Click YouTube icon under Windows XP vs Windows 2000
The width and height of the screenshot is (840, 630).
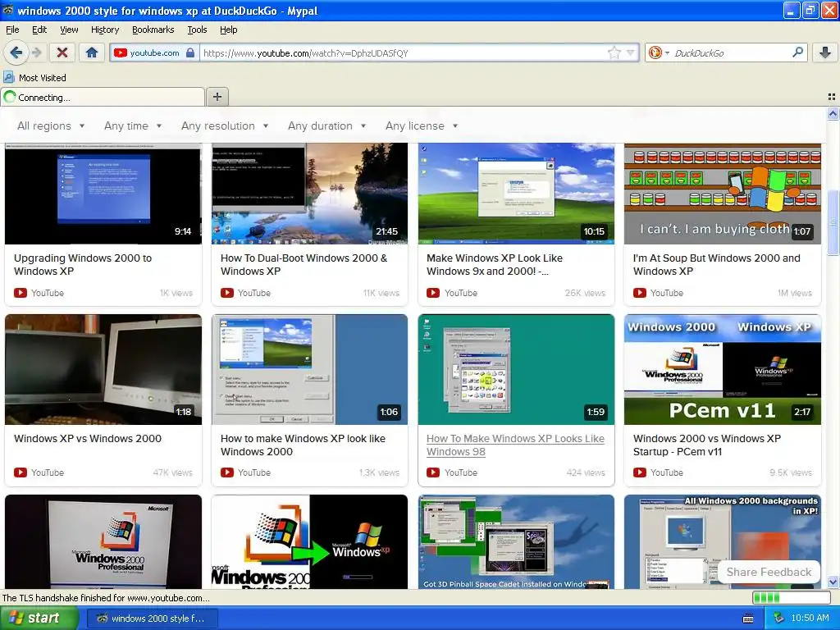point(21,472)
